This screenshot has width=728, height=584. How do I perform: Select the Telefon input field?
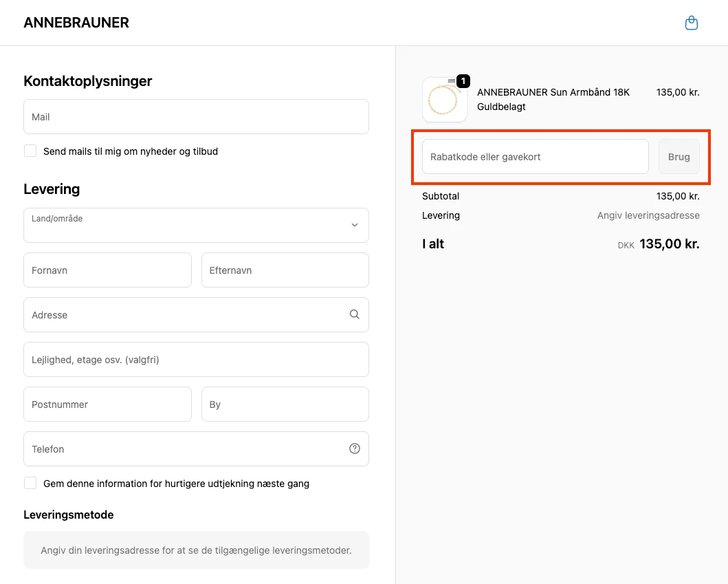[186, 449]
